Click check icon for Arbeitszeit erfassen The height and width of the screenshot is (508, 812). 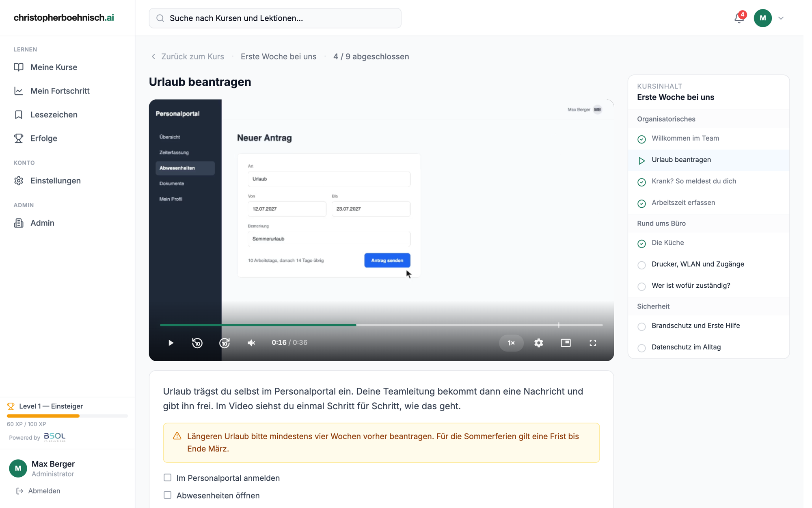641,204
